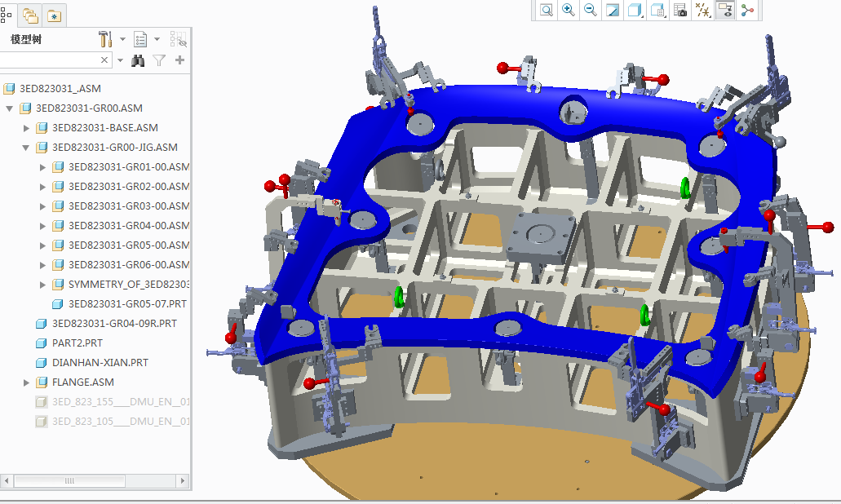
Task: Click part icon of PART2.PRT
Action: (x=42, y=343)
